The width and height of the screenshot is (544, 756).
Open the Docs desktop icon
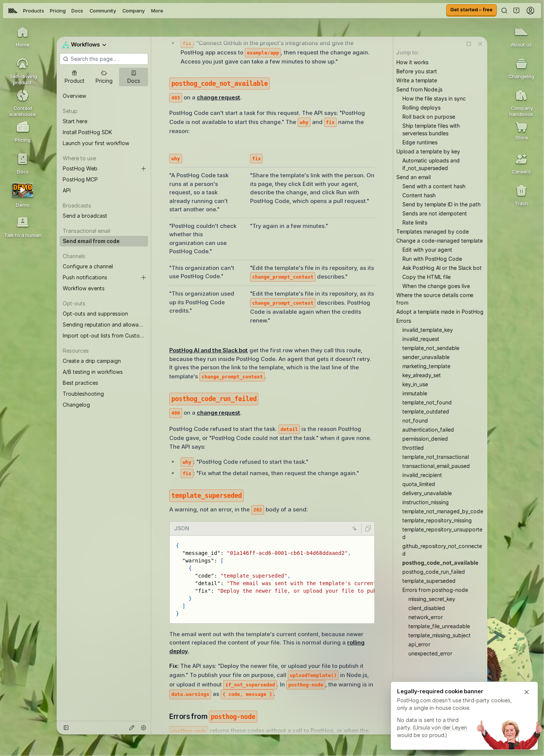point(22,164)
